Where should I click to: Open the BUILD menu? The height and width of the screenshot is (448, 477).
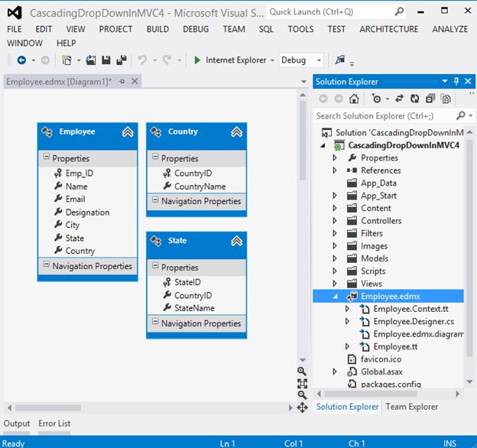click(157, 29)
